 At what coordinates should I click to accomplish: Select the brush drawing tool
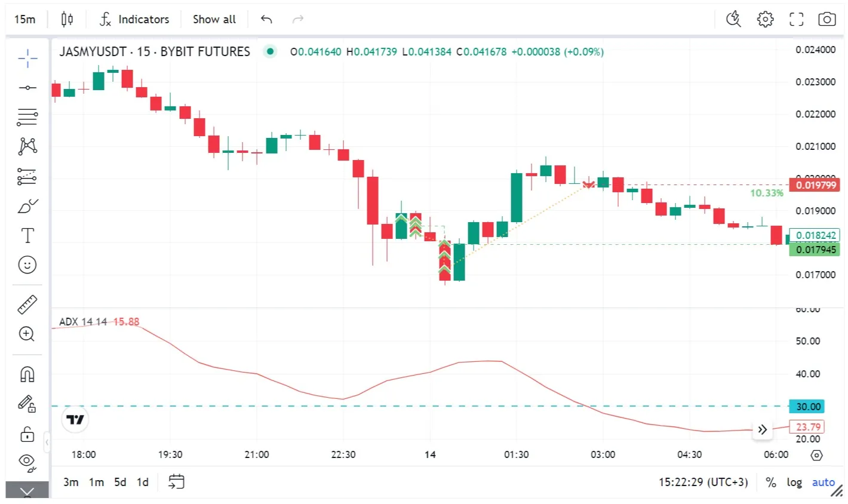(x=27, y=207)
